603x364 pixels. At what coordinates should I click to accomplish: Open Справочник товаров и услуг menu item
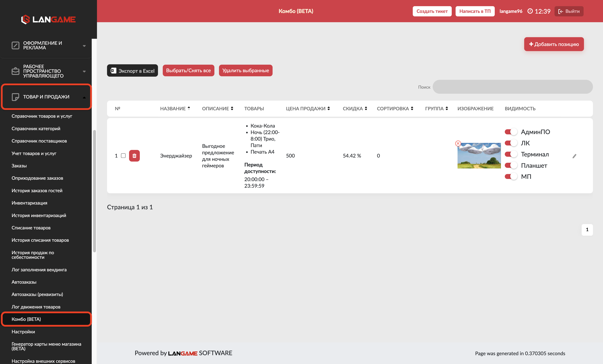point(42,116)
